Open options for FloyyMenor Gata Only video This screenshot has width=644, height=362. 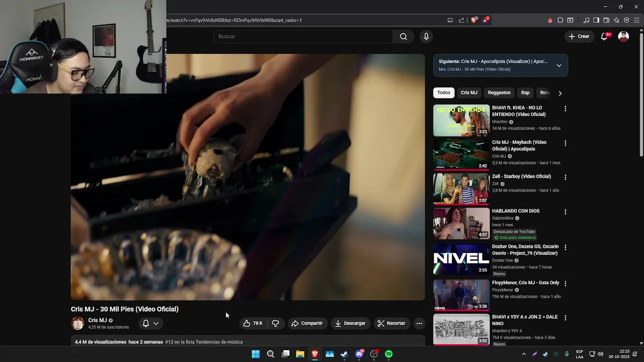(x=565, y=284)
